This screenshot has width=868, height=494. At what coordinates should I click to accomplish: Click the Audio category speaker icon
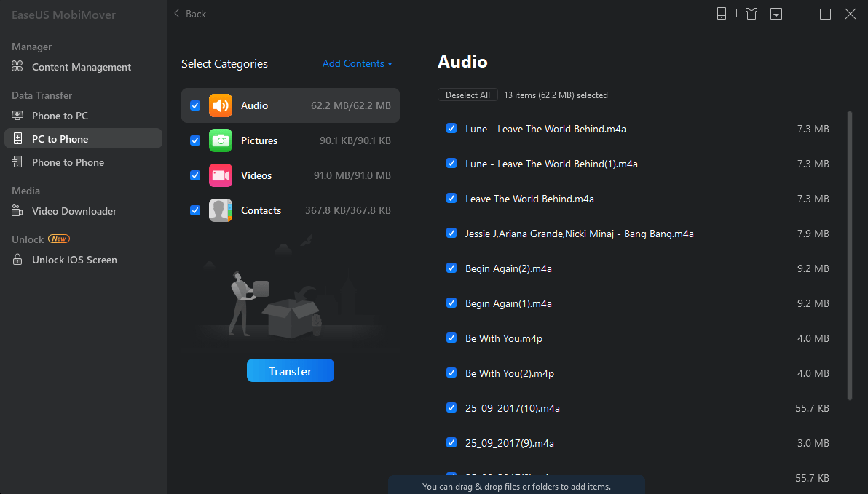(x=221, y=105)
